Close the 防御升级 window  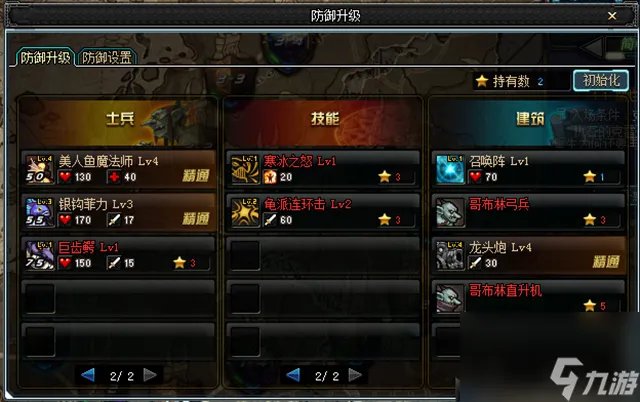(x=612, y=16)
